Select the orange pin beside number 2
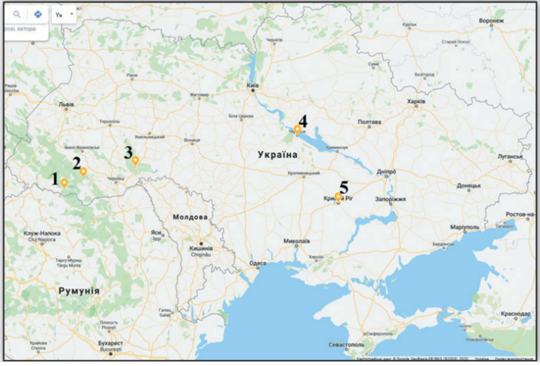The height and width of the screenshot is (366, 540). (x=83, y=171)
